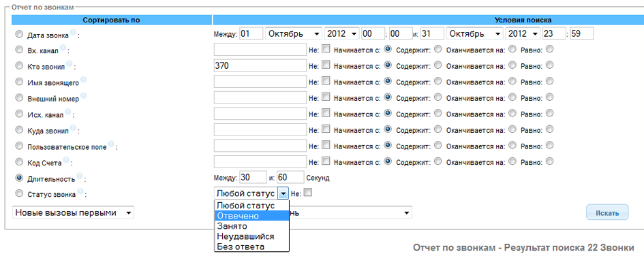Check the Не box in Кто звонил row
Image resolution: width=644 pixels, height=256 pixels.
tap(326, 65)
